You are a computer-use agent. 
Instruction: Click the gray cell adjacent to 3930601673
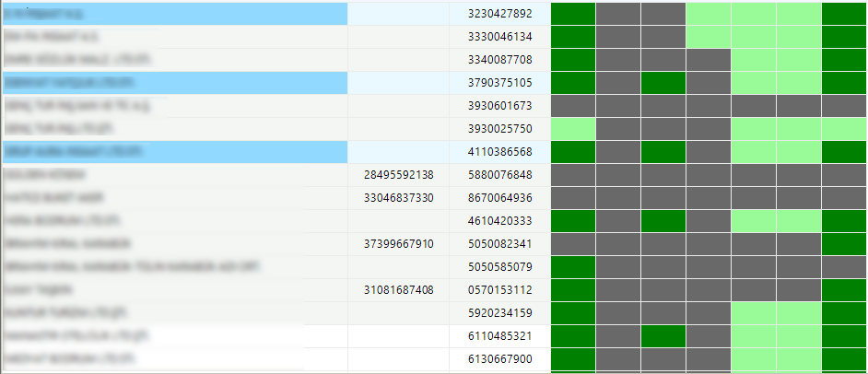pyautogui.click(x=573, y=106)
